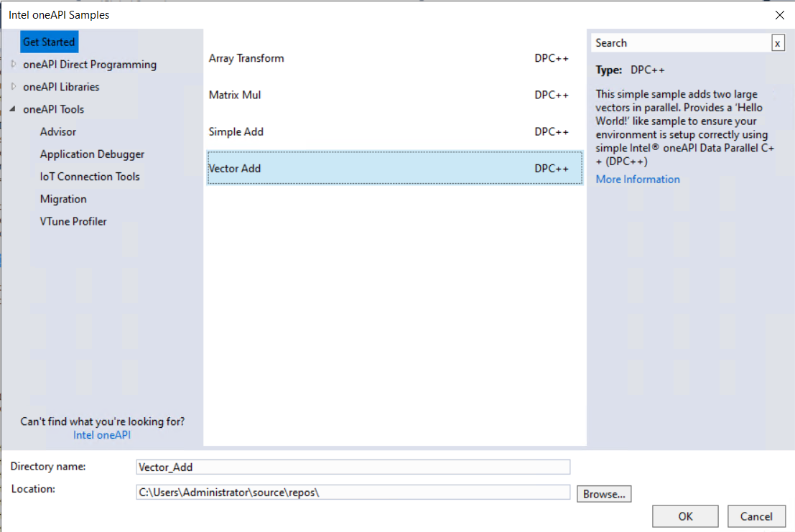Select the Migration category
Viewport: 795px width, 532px height.
coord(63,199)
